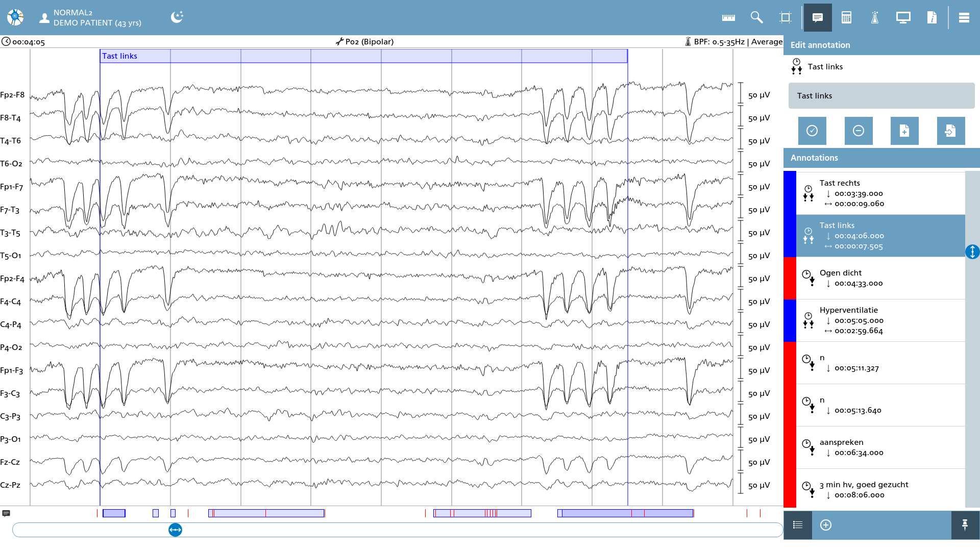Open BPF 0.5-35Hz filter settings
This screenshot has width=980, height=551.
tap(733, 42)
